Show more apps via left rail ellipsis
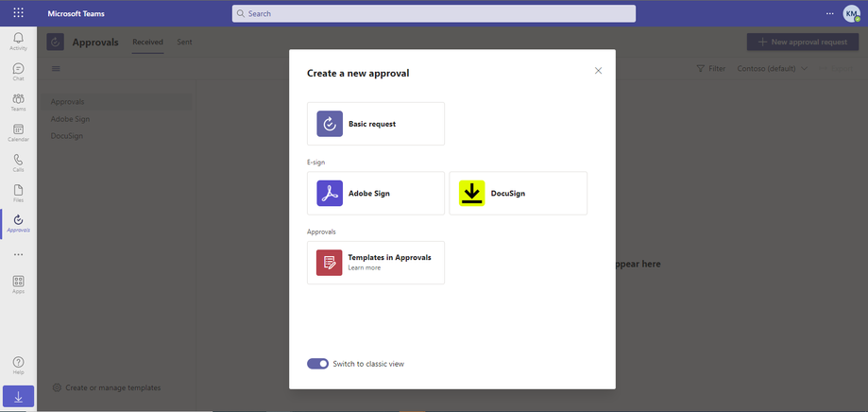Viewport: 868px width, 412px height. 18,255
